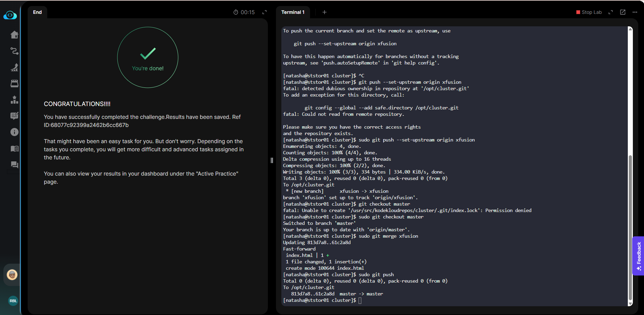The width and height of the screenshot is (644, 315).
Task: Open the three-dot more options menu
Action: pyautogui.click(x=635, y=12)
